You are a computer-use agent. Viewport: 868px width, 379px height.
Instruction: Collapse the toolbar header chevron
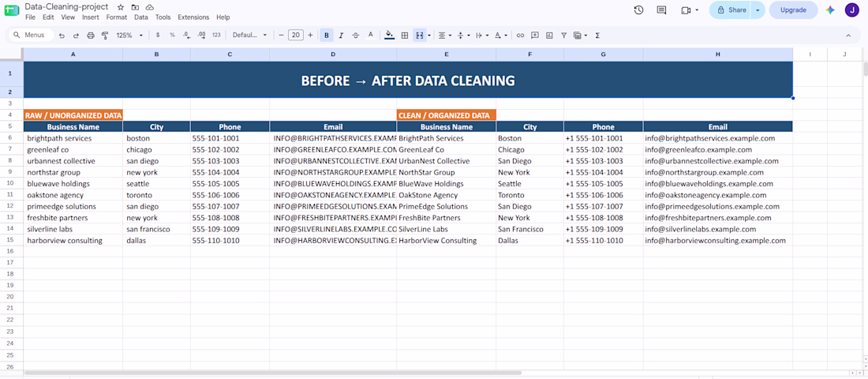(x=848, y=35)
